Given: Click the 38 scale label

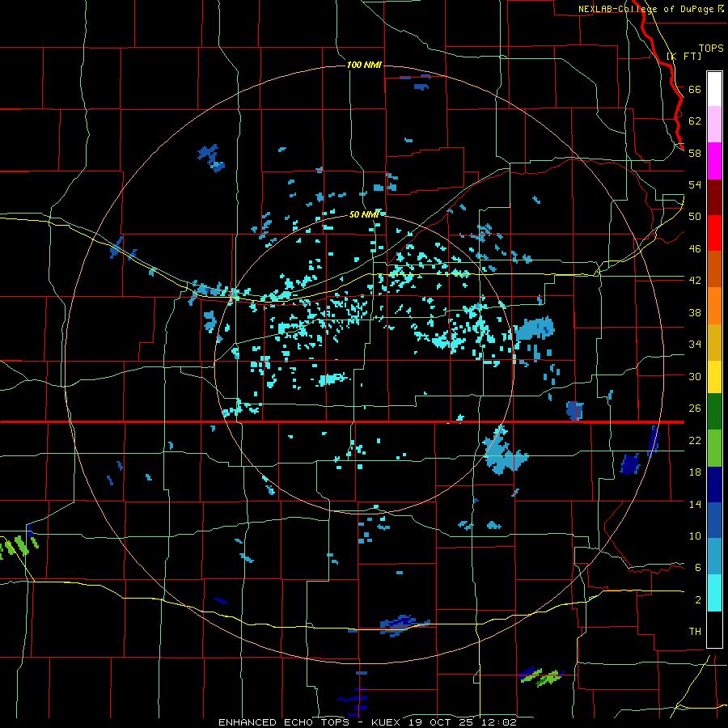Looking at the screenshot, I should click(x=695, y=312).
